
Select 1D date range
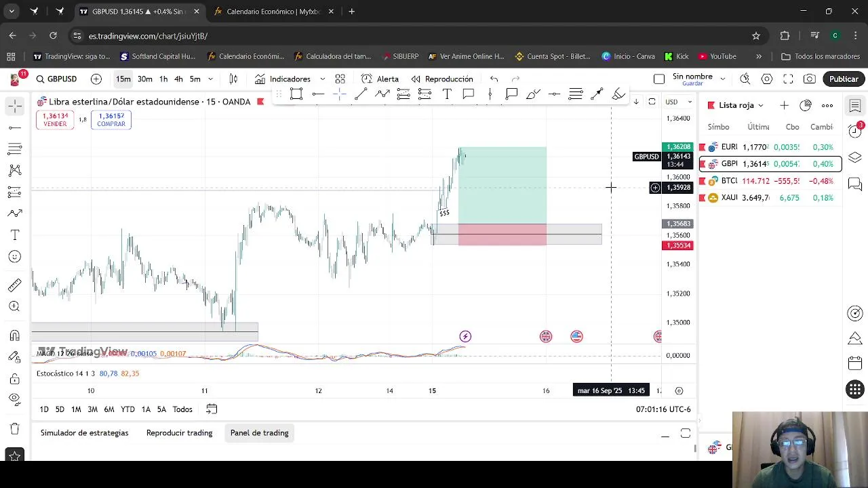pyautogui.click(x=44, y=409)
